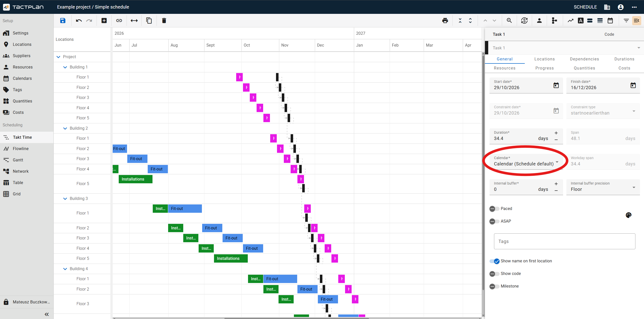The width and height of the screenshot is (644, 319).
Task: Collapse the left sidebar
Action: click(x=47, y=314)
